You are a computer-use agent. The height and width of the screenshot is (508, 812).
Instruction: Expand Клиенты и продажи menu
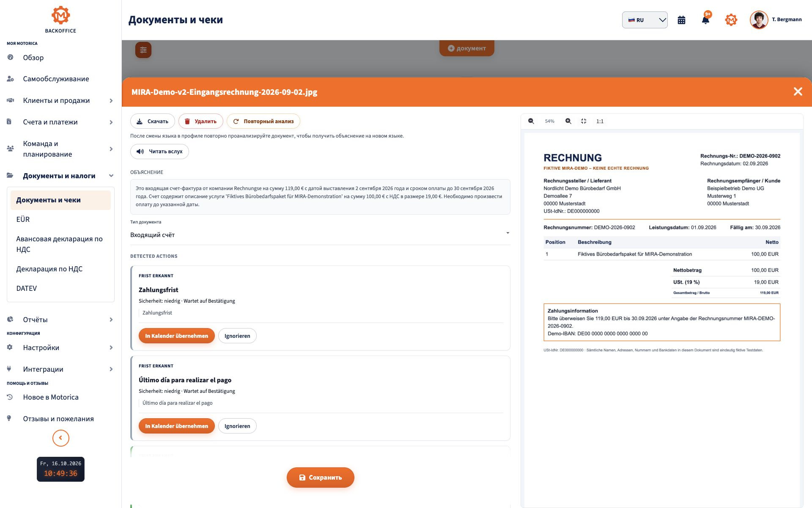click(60, 100)
